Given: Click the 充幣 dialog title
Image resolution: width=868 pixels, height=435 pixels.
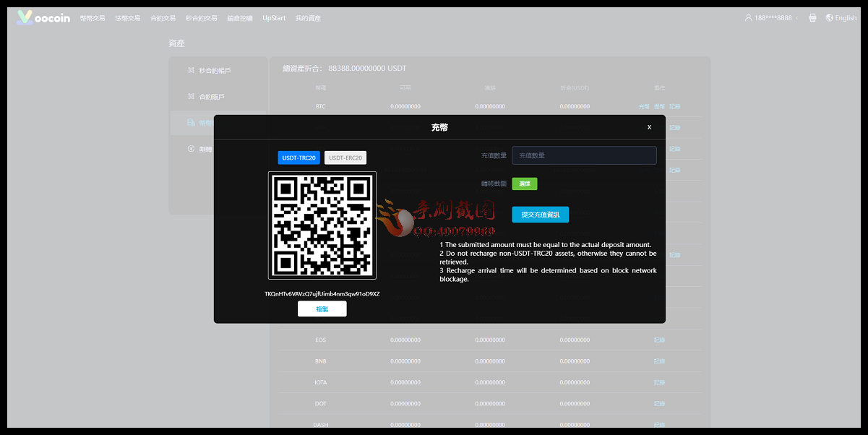Looking at the screenshot, I should tap(439, 127).
